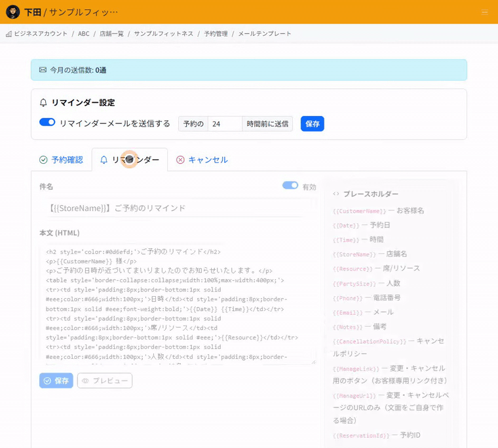The height and width of the screenshot is (448, 498).
Task: Navigate to 店舗一覧 breadcrumb
Action: tap(111, 33)
